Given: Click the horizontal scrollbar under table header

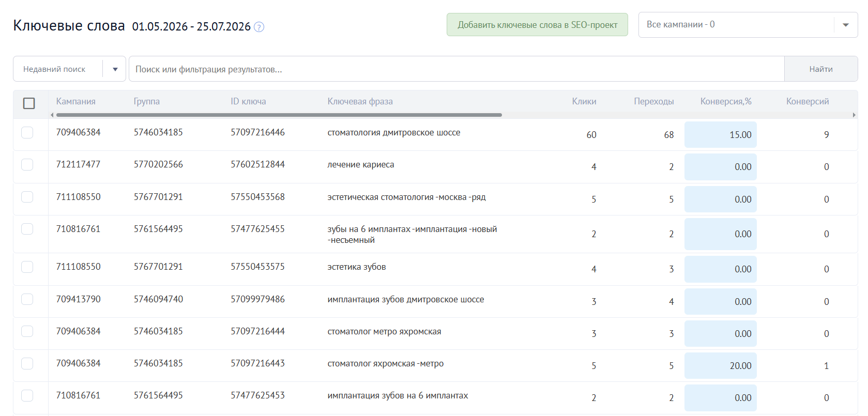Looking at the screenshot, I should point(279,115).
